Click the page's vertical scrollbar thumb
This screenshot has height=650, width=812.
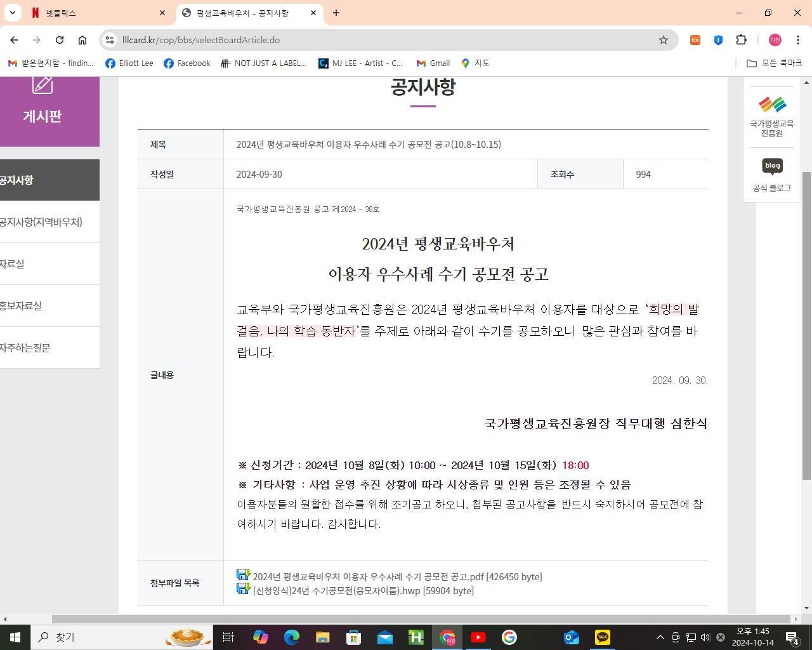pyautogui.click(x=807, y=326)
